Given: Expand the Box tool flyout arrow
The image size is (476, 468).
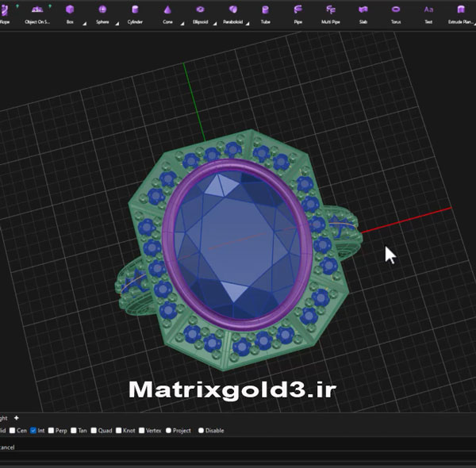Looking at the screenshot, I should (85, 24).
